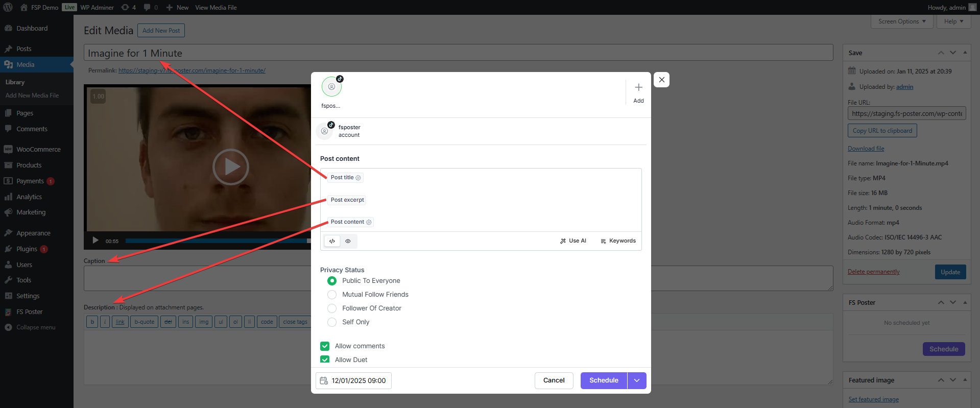Screen dimensions: 980x408
Task: Open WP Adminer in admin bar
Action: pos(97,7)
